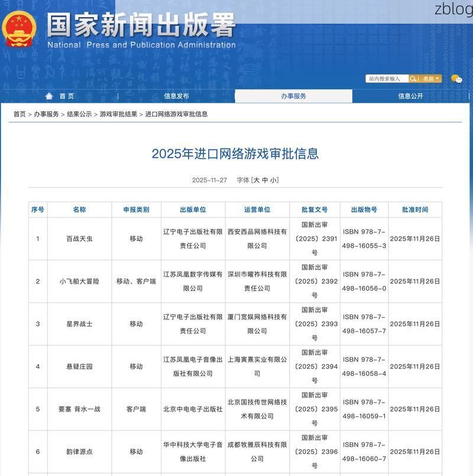Click the search magnifier icon

click(x=413, y=78)
